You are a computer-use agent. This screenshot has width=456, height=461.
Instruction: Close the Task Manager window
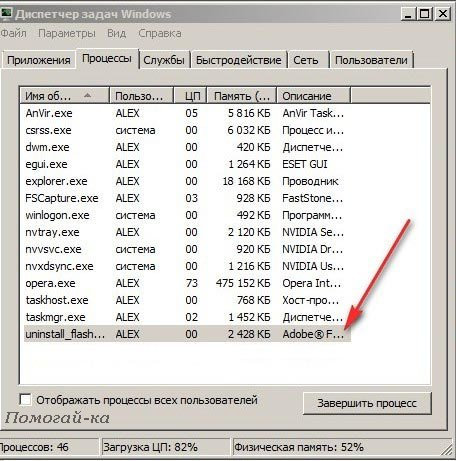point(443,14)
